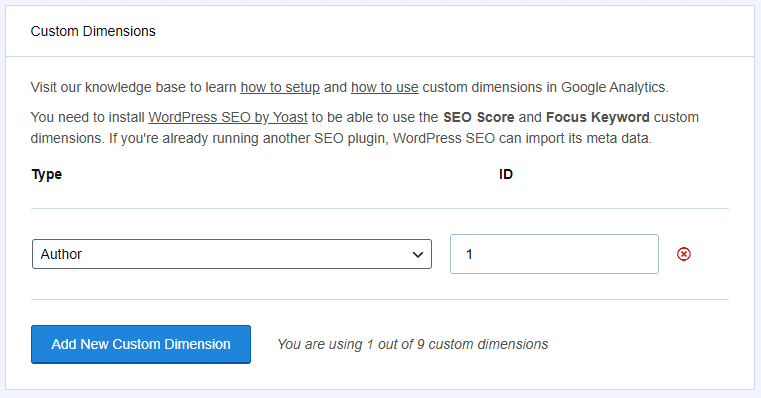Open the 'how to use' link

tap(384, 87)
